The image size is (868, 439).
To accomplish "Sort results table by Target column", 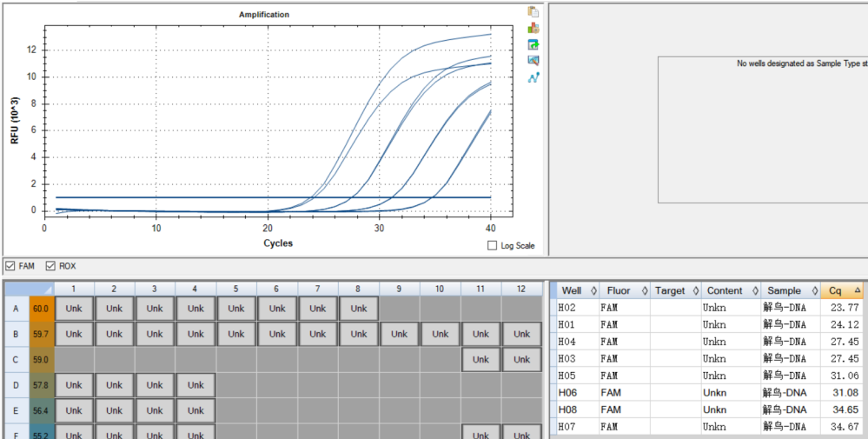I will [675, 290].
